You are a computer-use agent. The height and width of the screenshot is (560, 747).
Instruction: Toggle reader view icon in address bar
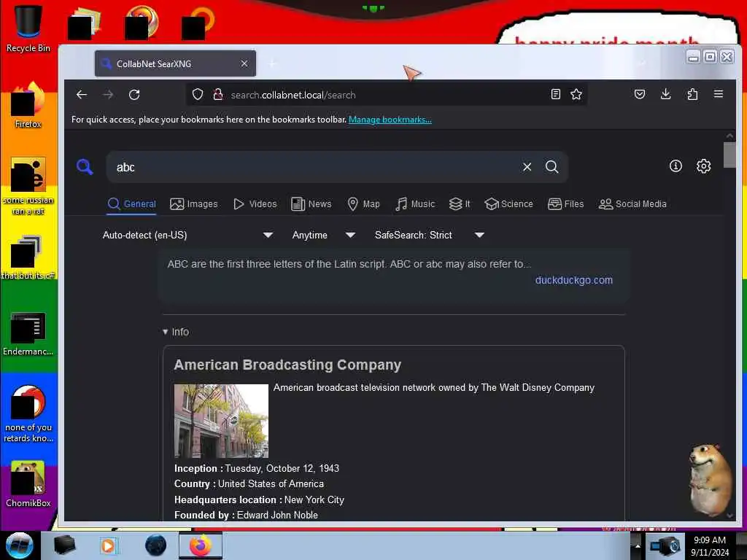tap(555, 94)
